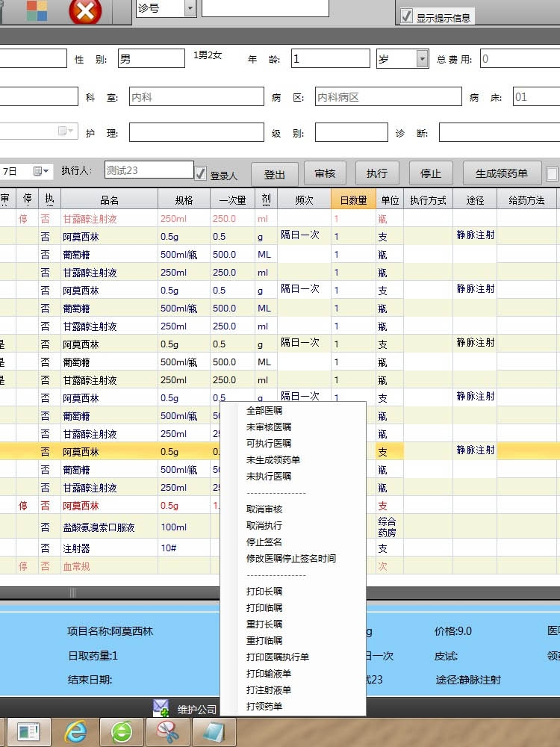Click the 给药方法 column header
The image size is (560, 747).
(526, 200)
